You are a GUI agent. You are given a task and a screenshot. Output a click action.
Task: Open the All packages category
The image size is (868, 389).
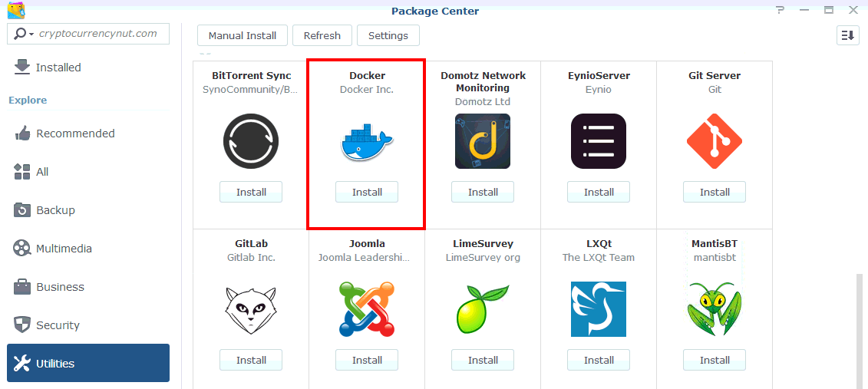(x=88, y=172)
